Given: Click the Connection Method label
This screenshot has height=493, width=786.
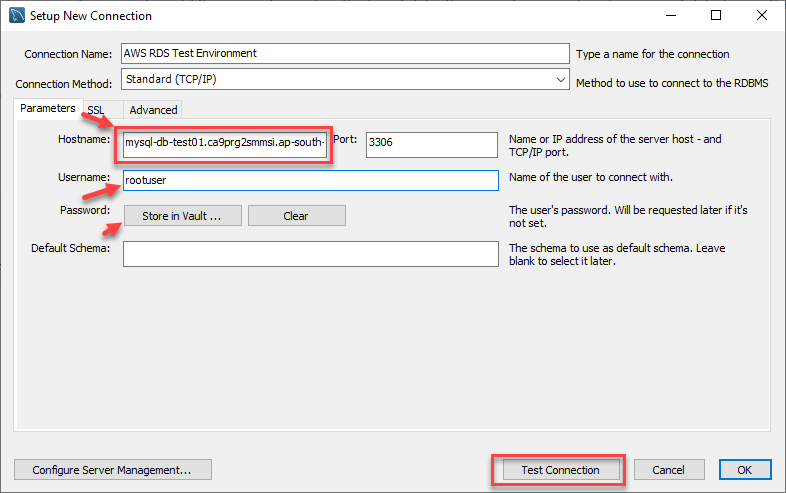Looking at the screenshot, I should click(64, 84).
